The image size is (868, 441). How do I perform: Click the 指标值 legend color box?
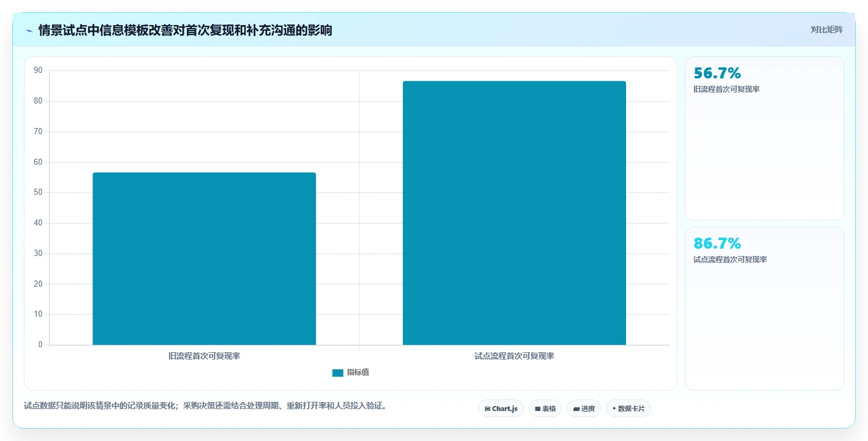point(338,373)
